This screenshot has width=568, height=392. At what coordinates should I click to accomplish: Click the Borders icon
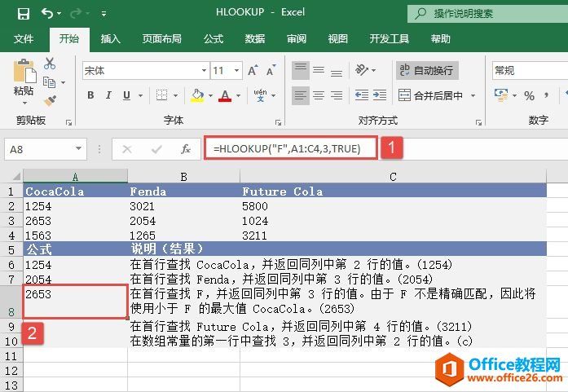pyautogui.click(x=161, y=95)
